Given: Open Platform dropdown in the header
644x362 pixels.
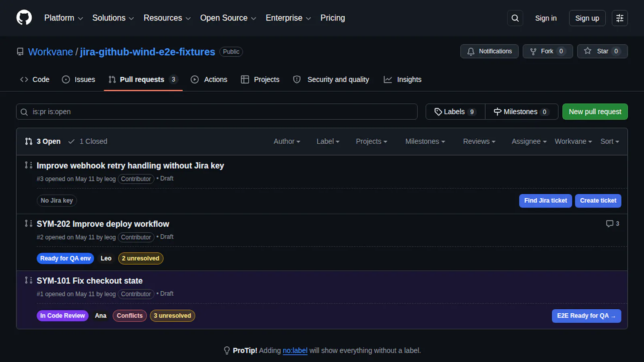Looking at the screenshot, I should (64, 18).
